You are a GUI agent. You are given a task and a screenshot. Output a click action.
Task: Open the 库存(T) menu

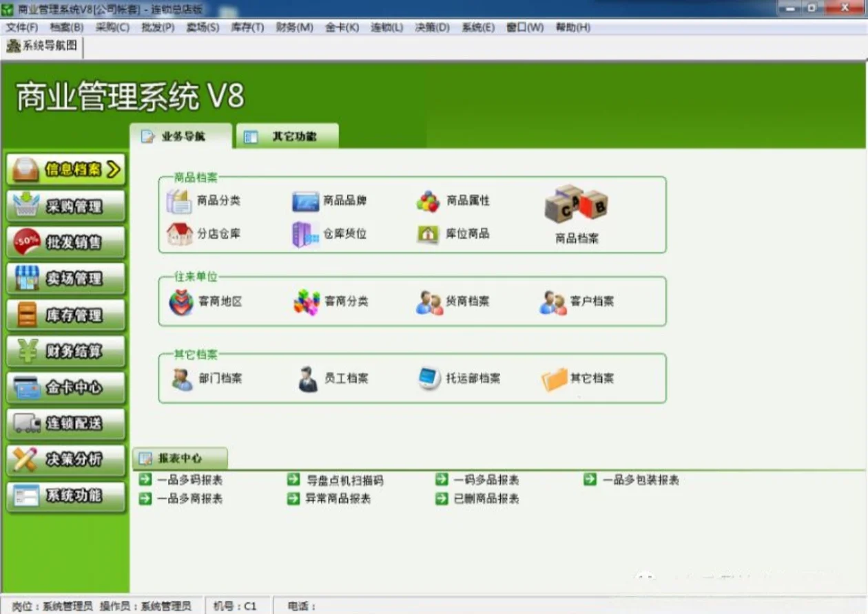[x=247, y=28]
